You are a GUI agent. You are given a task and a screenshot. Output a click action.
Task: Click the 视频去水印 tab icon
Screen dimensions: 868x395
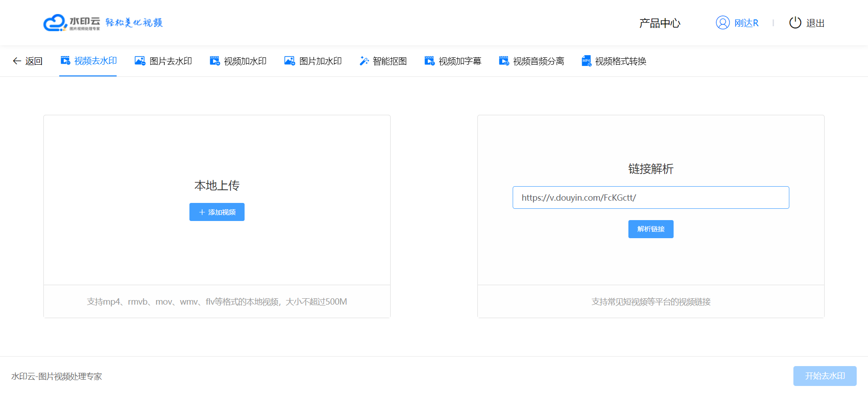(66, 61)
